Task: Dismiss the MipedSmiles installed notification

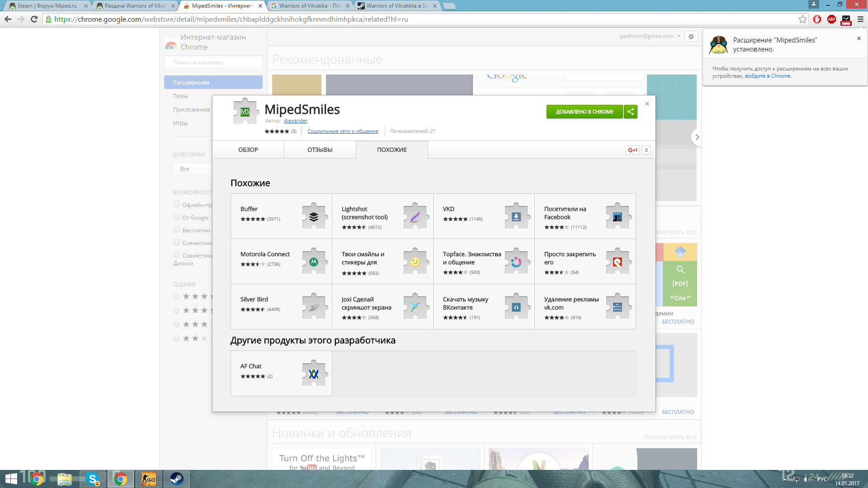Action: point(859,38)
